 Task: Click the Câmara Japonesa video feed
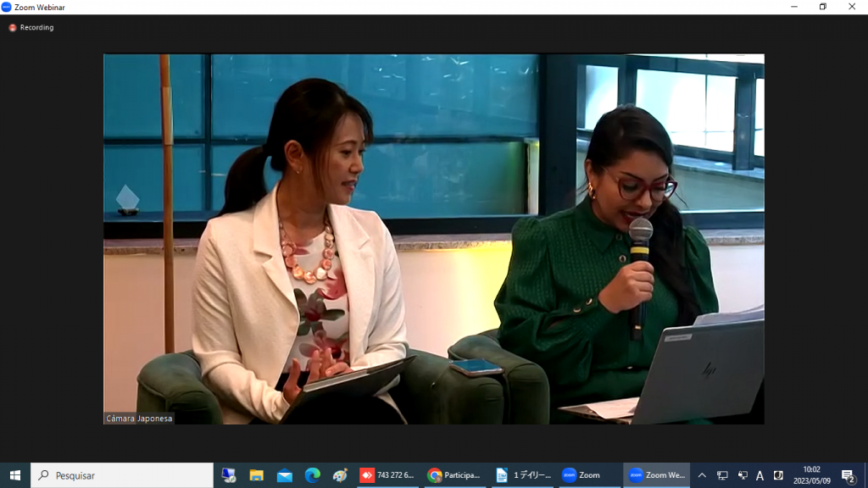pyautogui.click(x=433, y=239)
